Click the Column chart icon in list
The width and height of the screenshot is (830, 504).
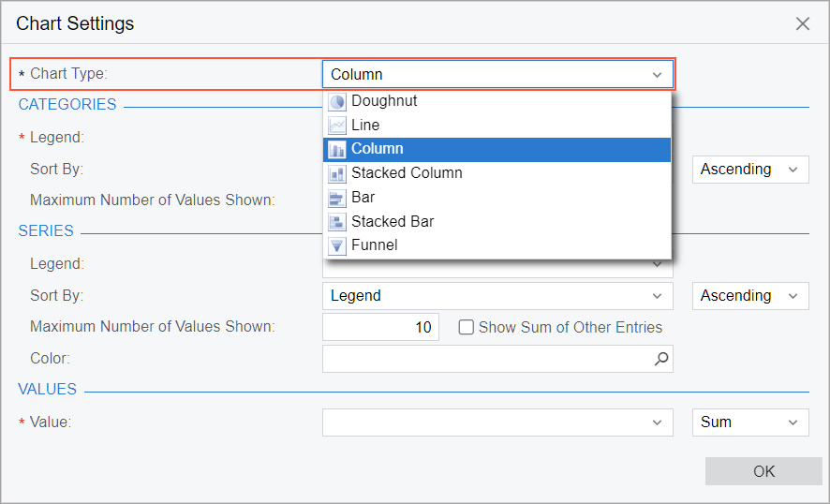[x=337, y=149]
